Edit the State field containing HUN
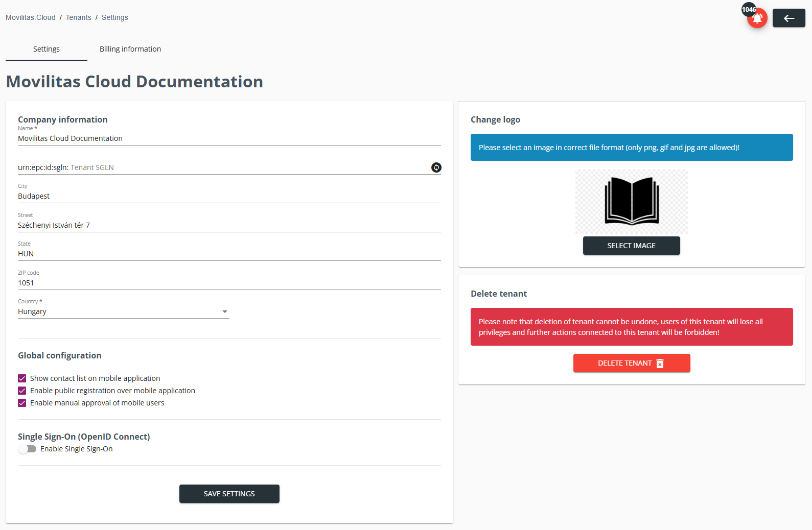 (x=229, y=254)
